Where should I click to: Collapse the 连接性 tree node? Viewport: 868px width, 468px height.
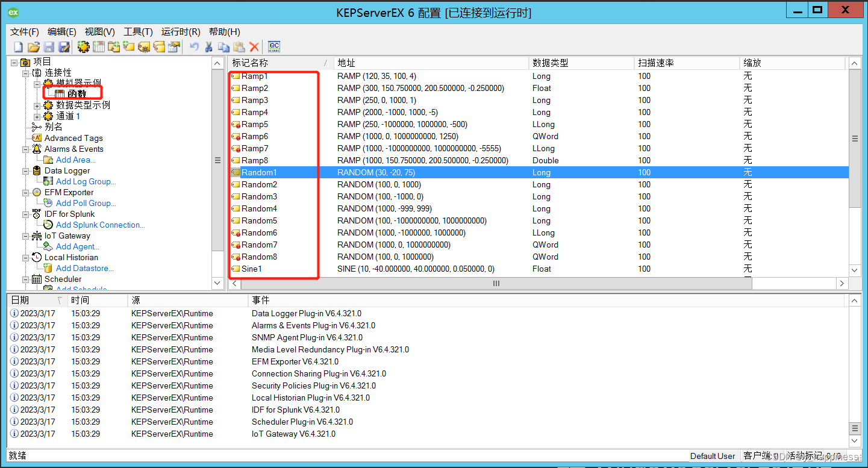(x=25, y=73)
